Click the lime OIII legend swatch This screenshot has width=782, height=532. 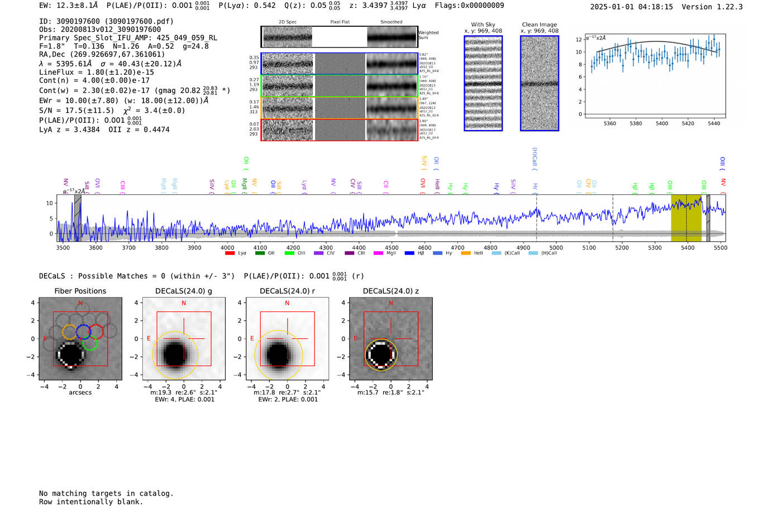289,253
